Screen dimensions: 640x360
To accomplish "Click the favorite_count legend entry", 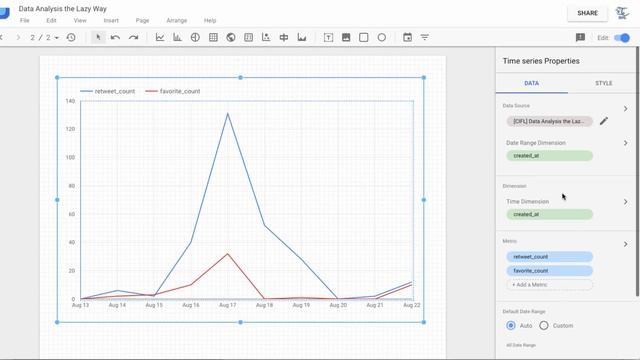I will coord(173,91).
